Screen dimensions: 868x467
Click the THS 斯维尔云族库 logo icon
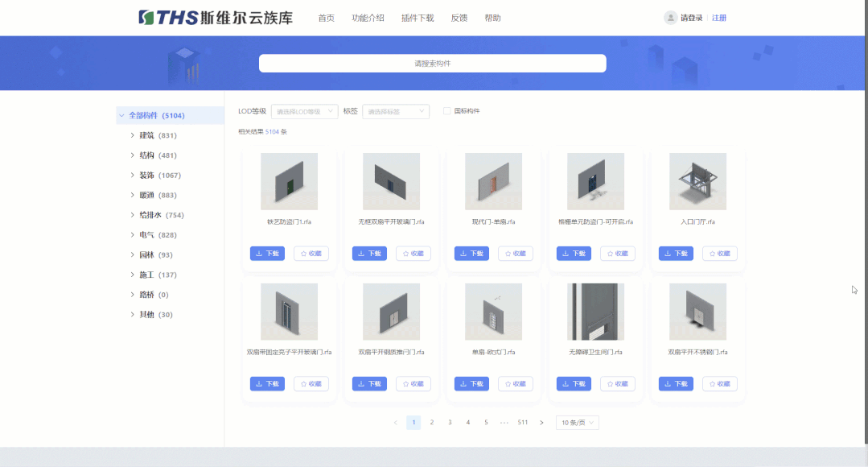click(146, 16)
